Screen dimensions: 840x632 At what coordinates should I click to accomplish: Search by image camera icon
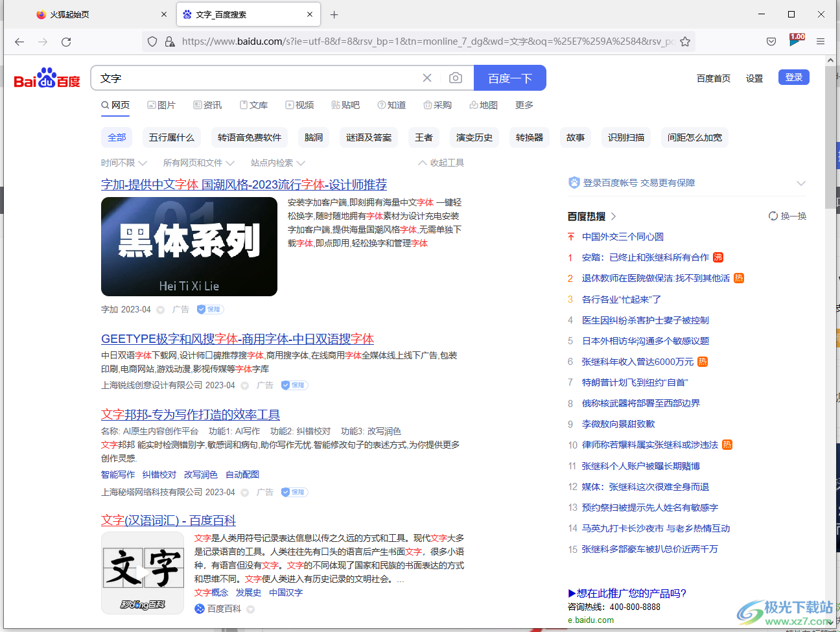coord(456,78)
